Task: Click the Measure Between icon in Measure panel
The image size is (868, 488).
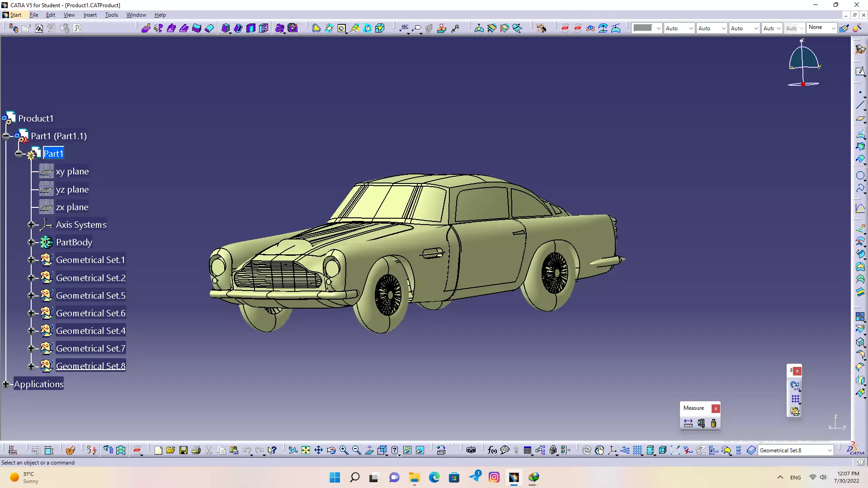Action: pyautogui.click(x=688, y=423)
